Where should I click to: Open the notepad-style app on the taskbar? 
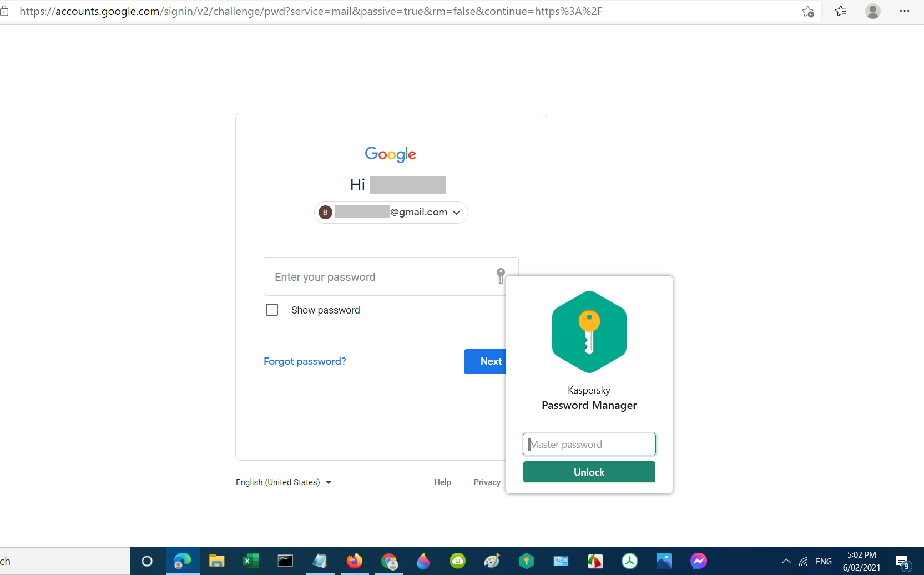(320, 561)
